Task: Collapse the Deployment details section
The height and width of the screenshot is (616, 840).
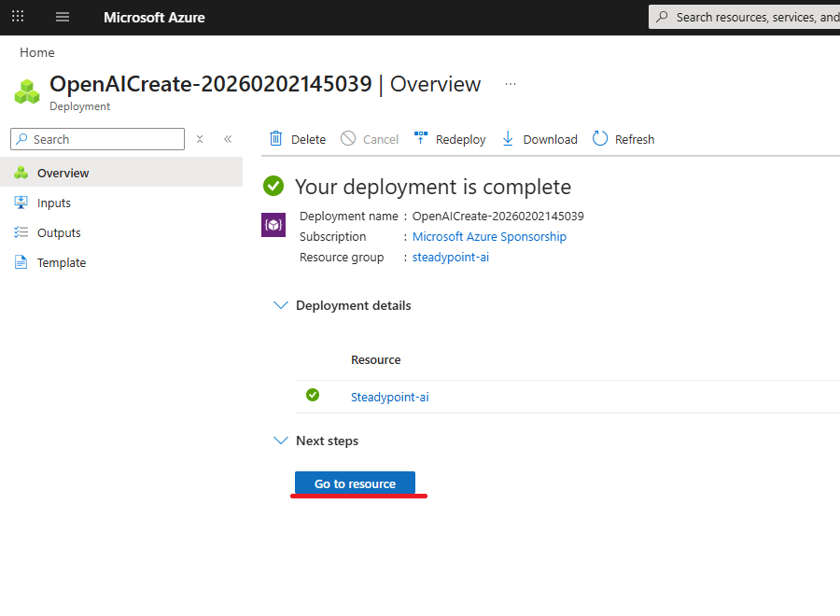Action: pos(280,305)
